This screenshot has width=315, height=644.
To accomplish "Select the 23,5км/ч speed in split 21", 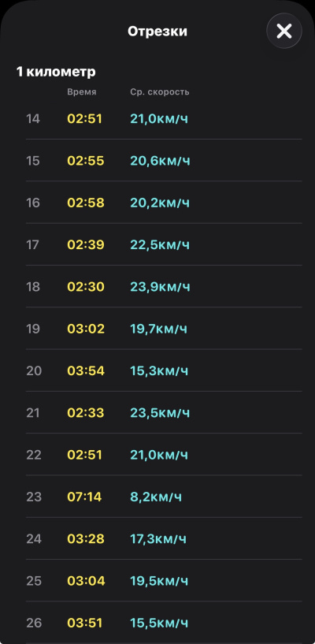I will (x=160, y=413).
